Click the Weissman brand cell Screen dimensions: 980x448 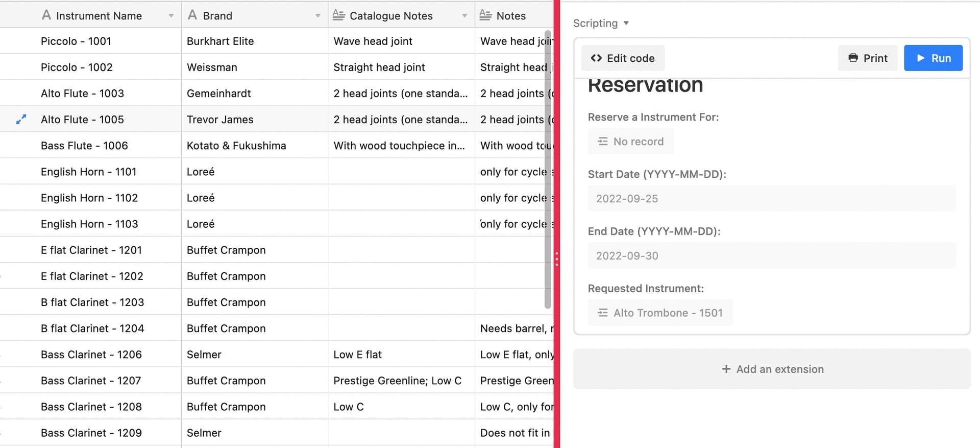pyautogui.click(x=255, y=67)
